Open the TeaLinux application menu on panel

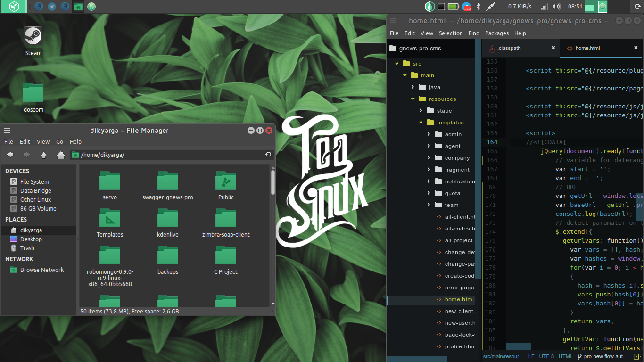[x=15, y=7]
